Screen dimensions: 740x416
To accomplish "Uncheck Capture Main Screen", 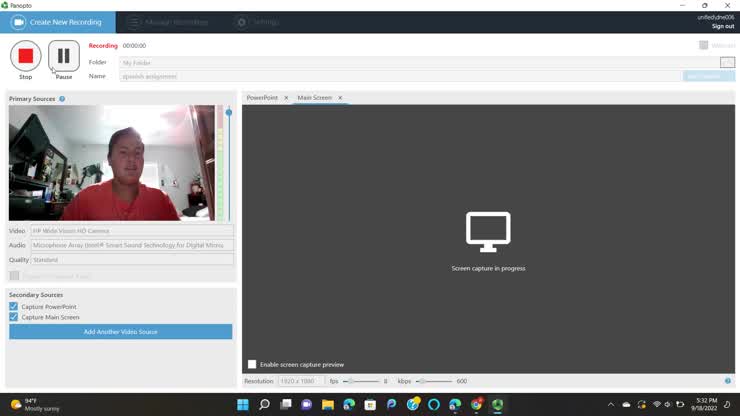I will click(14, 317).
